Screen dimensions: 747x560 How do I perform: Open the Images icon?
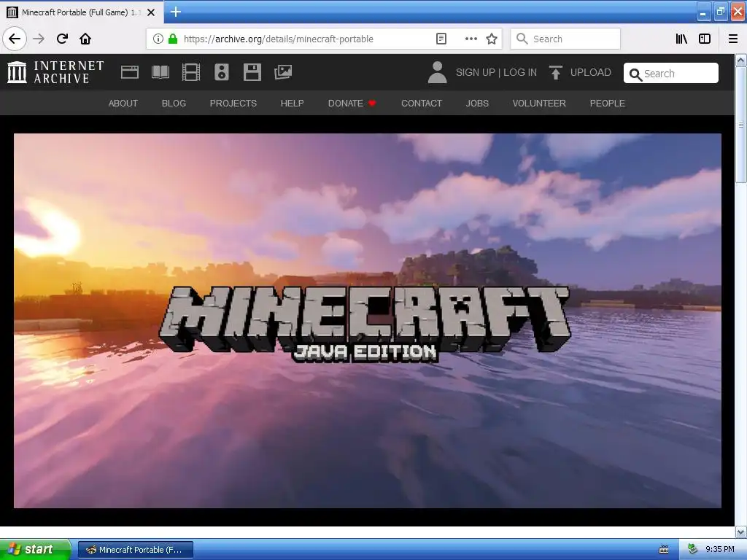click(x=283, y=72)
